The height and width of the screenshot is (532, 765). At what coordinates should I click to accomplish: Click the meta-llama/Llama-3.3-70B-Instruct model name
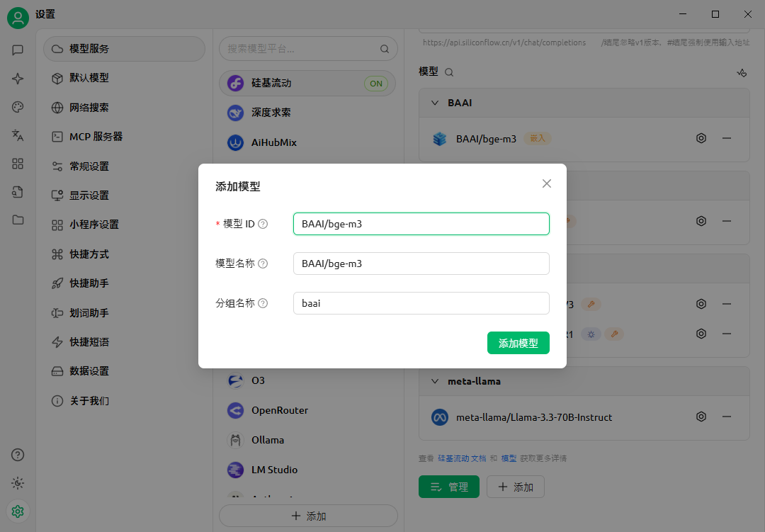[x=534, y=417]
